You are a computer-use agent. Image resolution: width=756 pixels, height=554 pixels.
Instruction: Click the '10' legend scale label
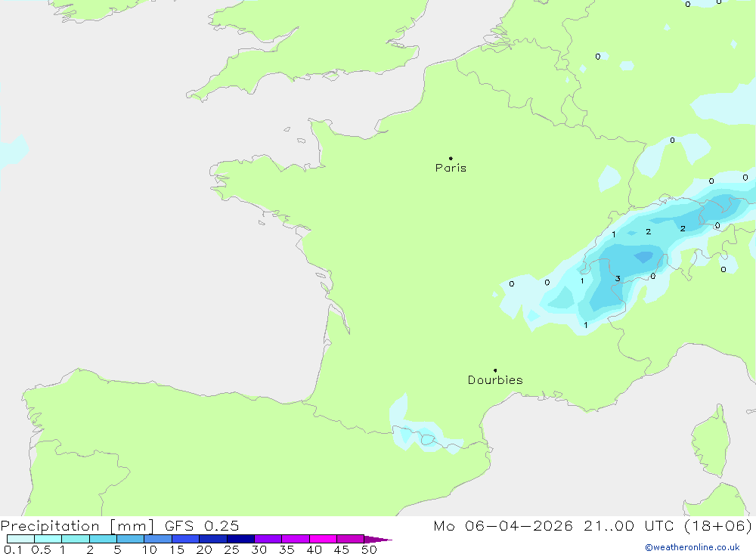(x=150, y=549)
